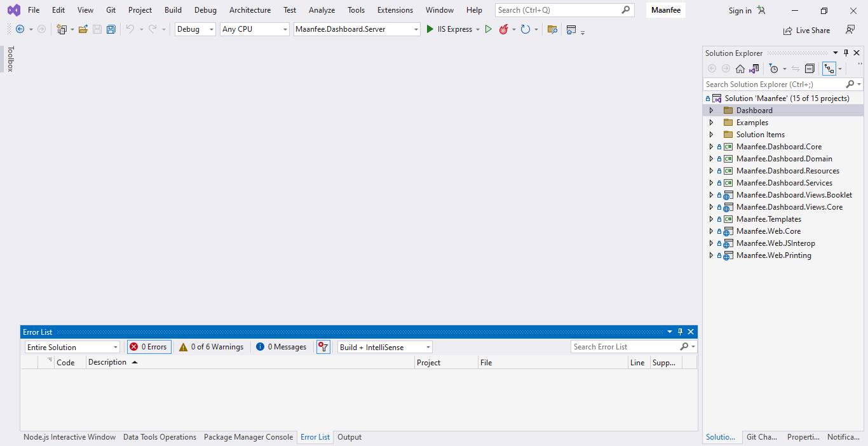
Task: Sort by the Code column header
Action: 70,362
